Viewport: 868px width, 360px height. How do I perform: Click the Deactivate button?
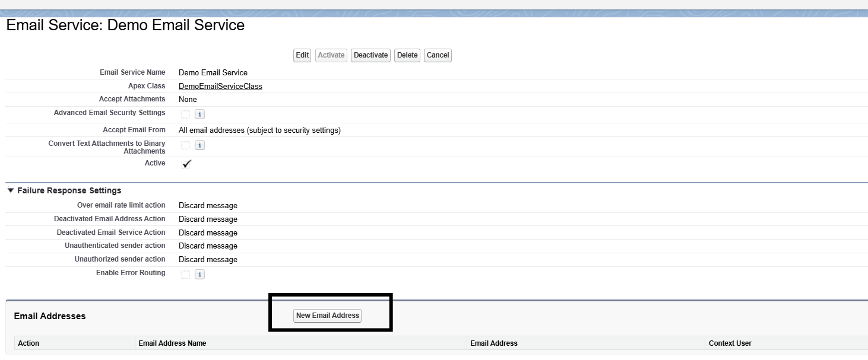click(370, 55)
